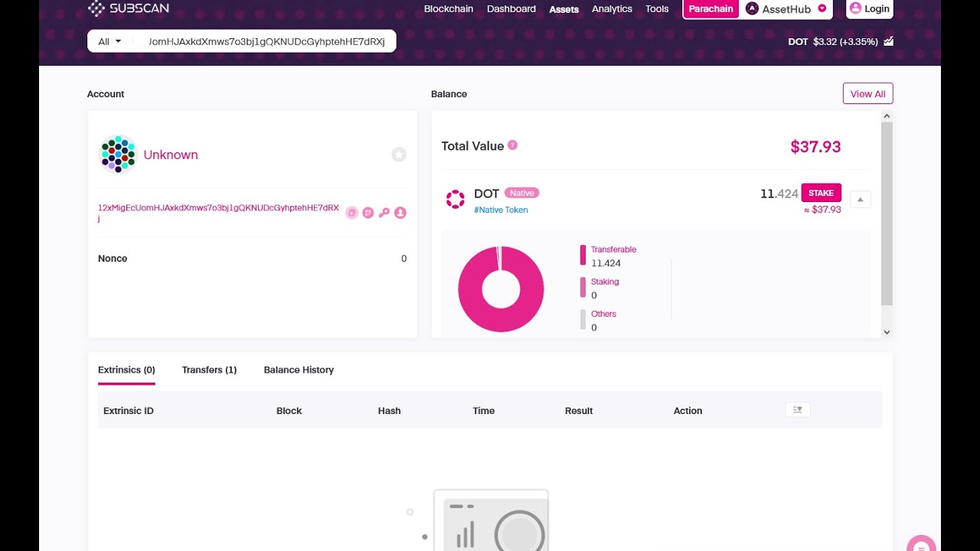Viewport: 980px width, 551px height.
Task: Click the DOT $3.32 (+3.35%) price text
Action: pyautogui.click(x=833, y=41)
